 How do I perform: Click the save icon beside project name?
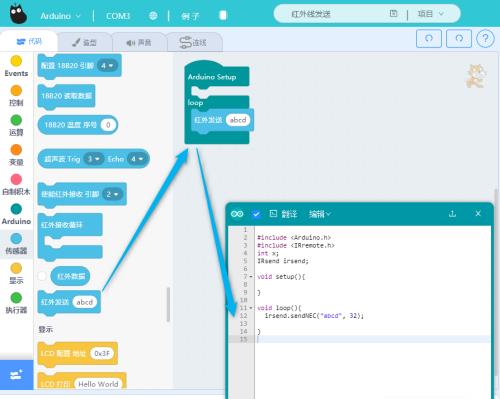[393, 13]
